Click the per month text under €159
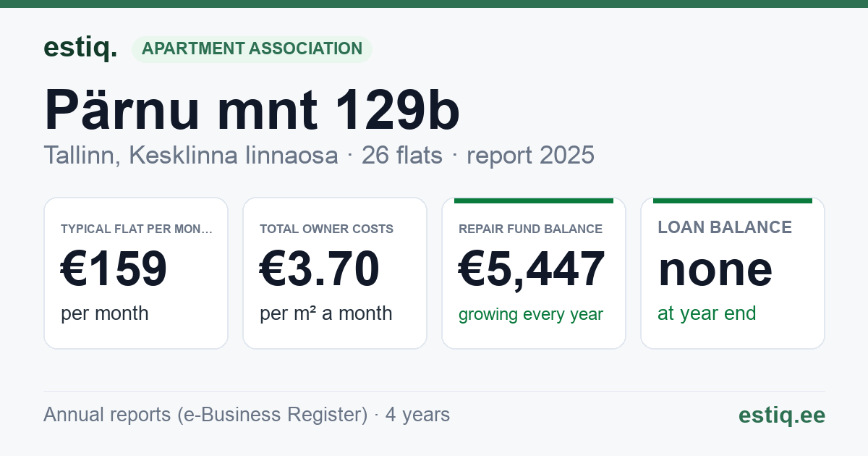Screen dimensions: 868x456 pos(105,313)
